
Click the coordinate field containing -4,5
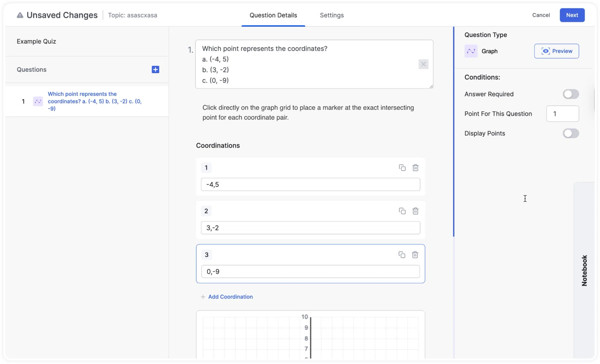coord(310,184)
